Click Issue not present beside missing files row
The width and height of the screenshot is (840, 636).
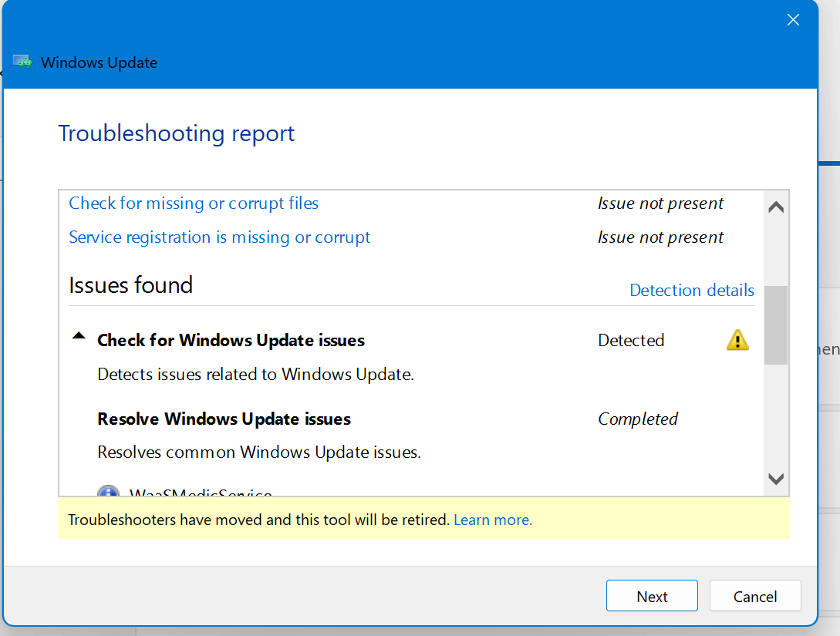tap(660, 204)
